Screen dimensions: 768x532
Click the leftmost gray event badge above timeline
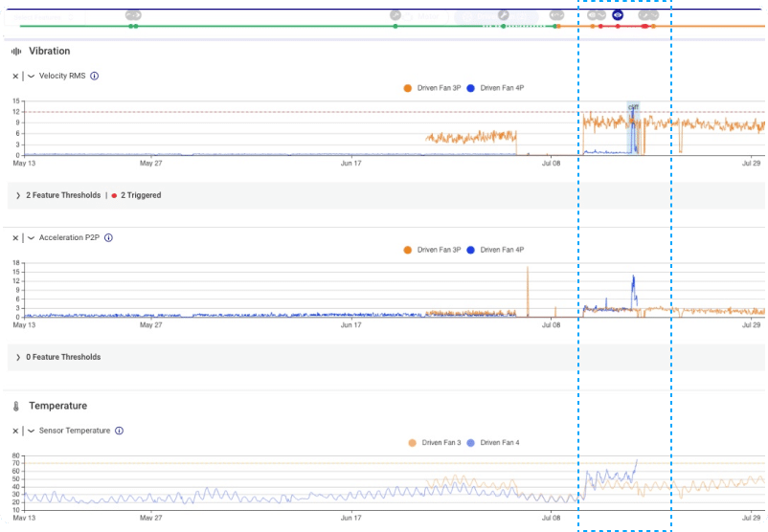(x=133, y=15)
